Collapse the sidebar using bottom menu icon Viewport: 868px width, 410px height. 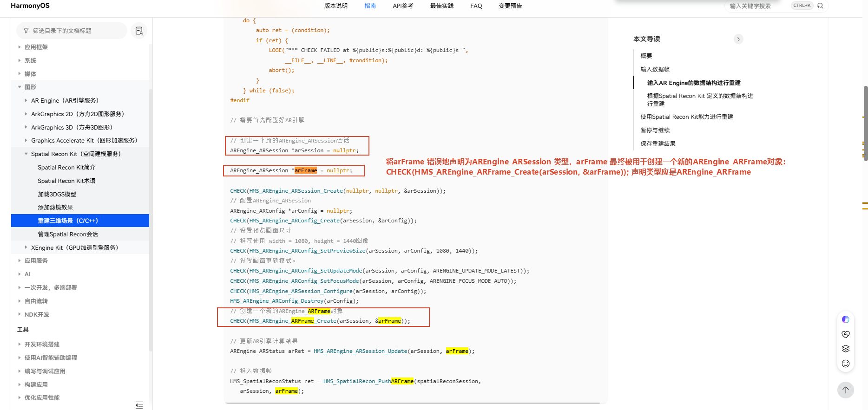tap(139, 405)
